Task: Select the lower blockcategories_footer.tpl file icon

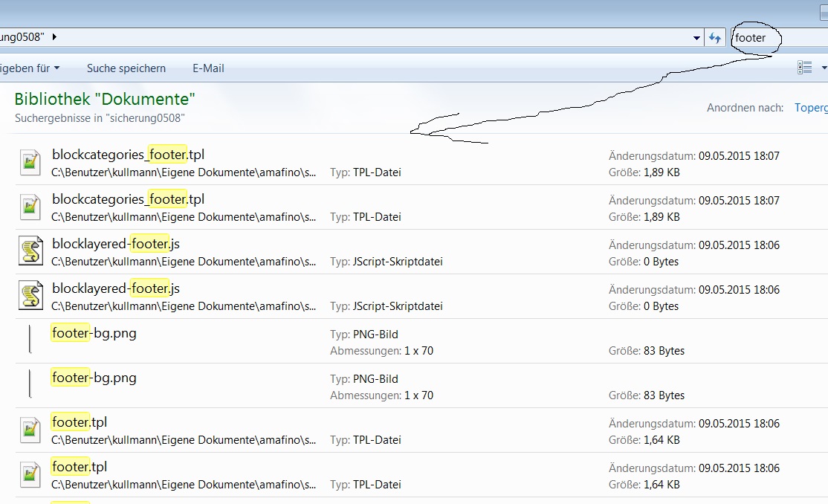Action: pos(30,207)
